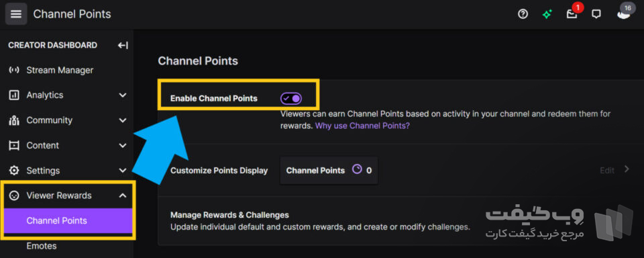Open the user profile avatar menu

[623, 13]
